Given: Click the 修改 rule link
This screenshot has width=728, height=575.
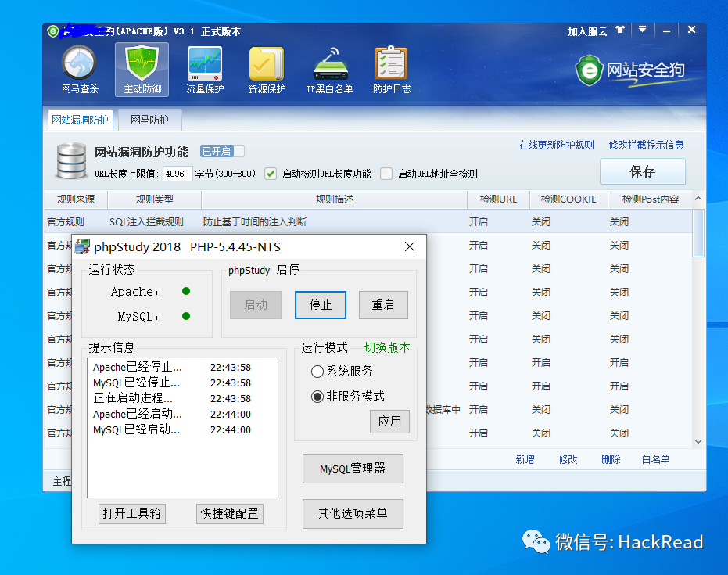Looking at the screenshot, I should pyautogui.click(x=568, y=459).
